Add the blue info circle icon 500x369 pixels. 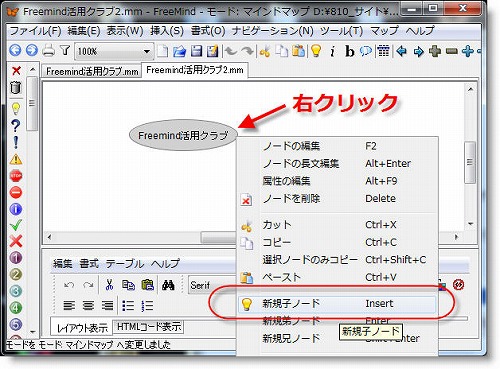16,209
